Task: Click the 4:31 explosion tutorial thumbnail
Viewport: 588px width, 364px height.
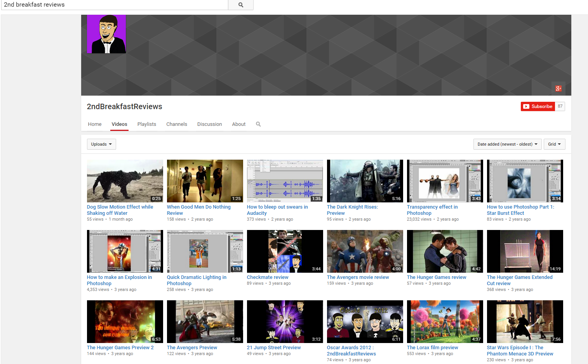Action: pyautogui.click(x=125, y=251)
